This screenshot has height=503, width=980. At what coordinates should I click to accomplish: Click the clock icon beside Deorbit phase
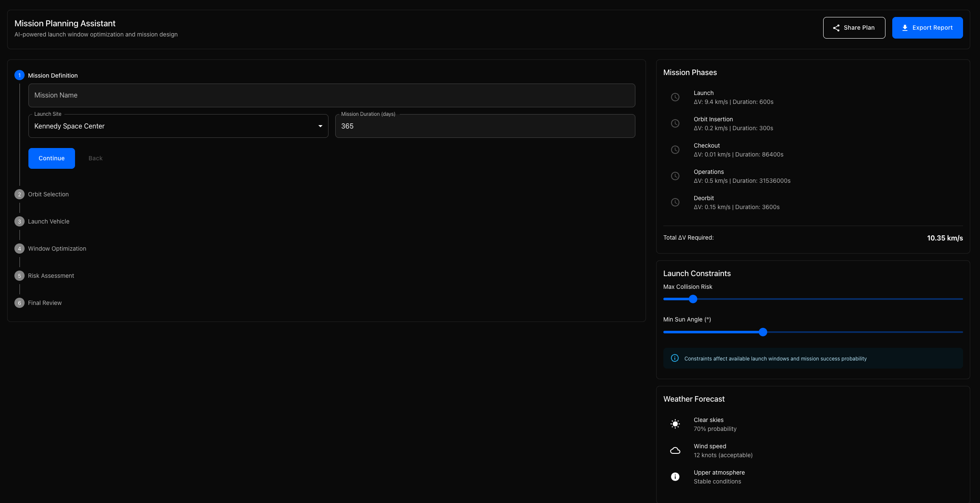coord(675,202)
